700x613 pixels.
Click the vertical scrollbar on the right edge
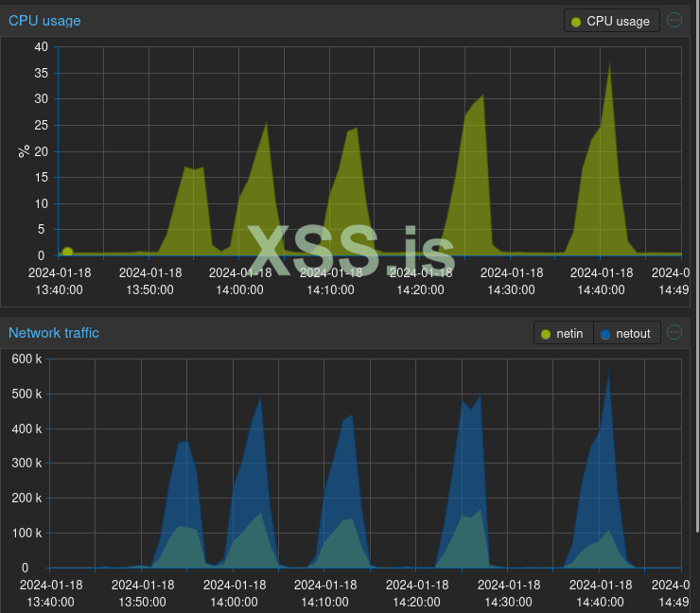[x=697, y=266]
